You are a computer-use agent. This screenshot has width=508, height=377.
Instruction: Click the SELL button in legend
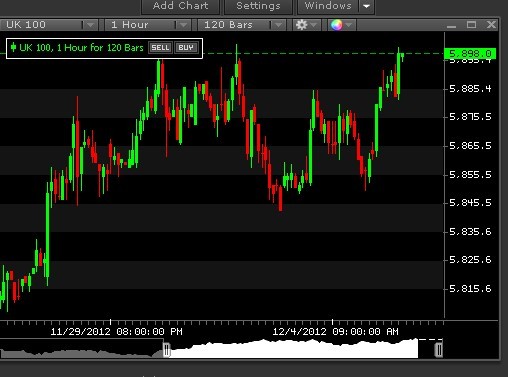pos(160,48)
